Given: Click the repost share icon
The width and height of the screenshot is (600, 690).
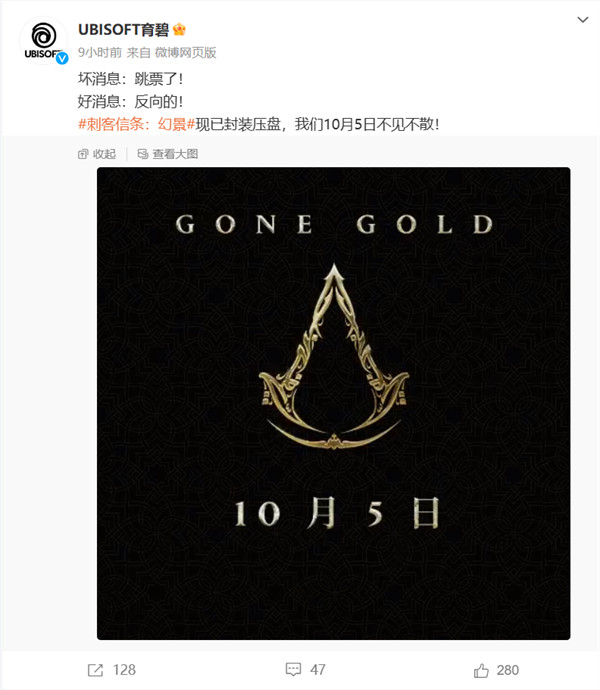Looking at the screenshot, I should coord(95,670).
